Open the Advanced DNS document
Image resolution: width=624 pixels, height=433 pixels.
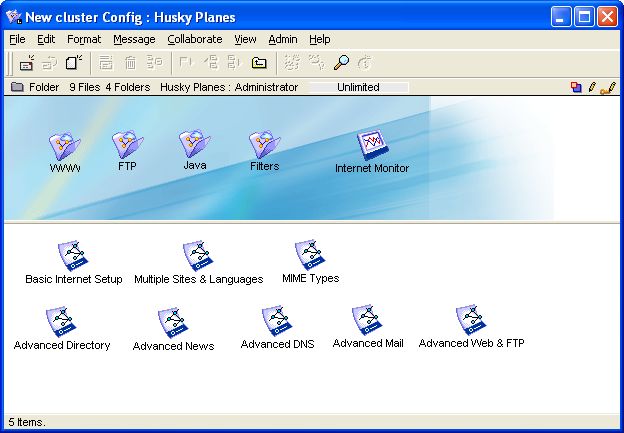[x=277, y=321]
